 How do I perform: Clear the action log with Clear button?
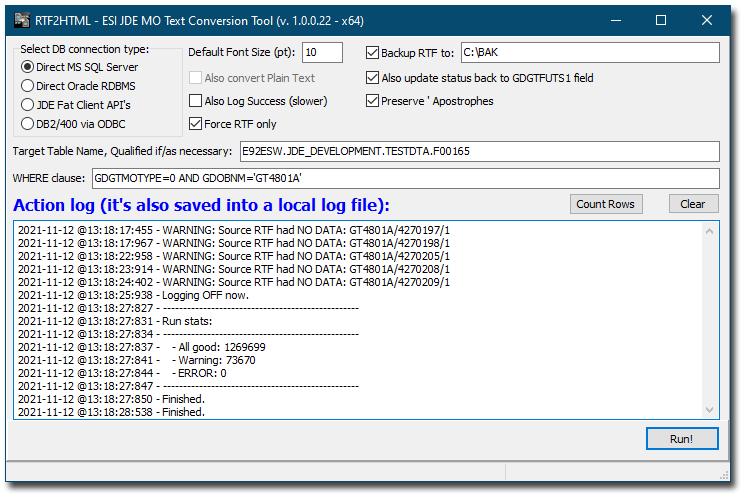[693, 204]
